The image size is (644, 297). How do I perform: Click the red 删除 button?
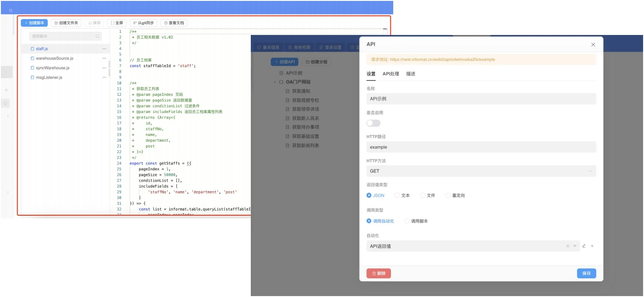[x=379, y=273]
